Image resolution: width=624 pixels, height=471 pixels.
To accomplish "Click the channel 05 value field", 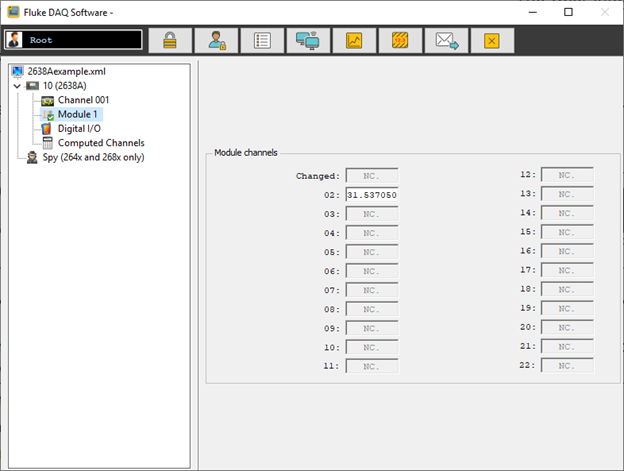I will (x=372, y=252).
